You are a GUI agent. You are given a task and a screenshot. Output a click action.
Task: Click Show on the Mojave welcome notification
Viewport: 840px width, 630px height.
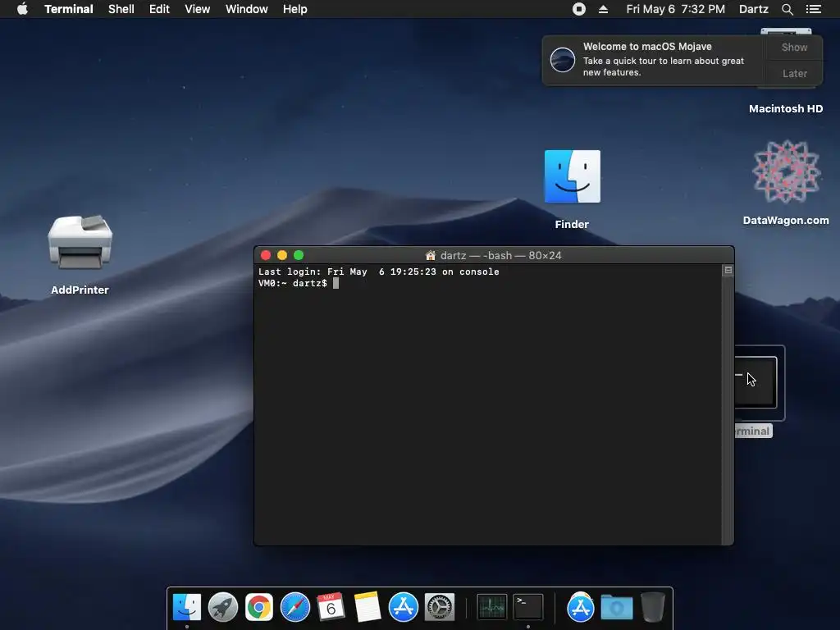[x=794, y=47]
